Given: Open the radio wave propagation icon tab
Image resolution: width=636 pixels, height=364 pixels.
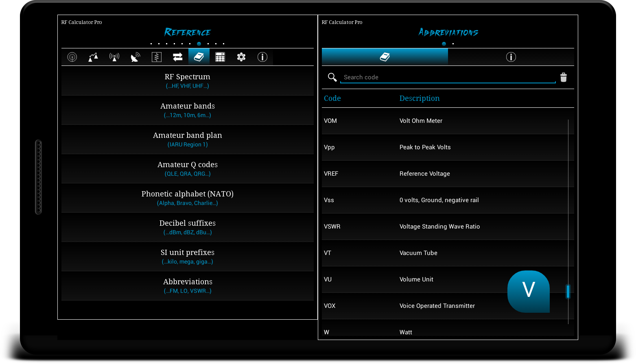Looking at the screenshot, I should pos(72,57).
